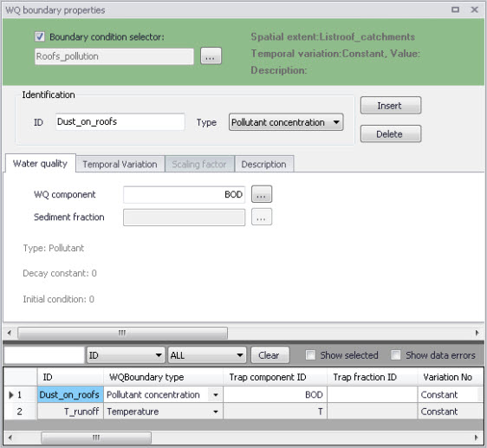The image size is (487, 448).
Task: Open the Type dropdown Pollutant concentration
Action: (286, 122)
